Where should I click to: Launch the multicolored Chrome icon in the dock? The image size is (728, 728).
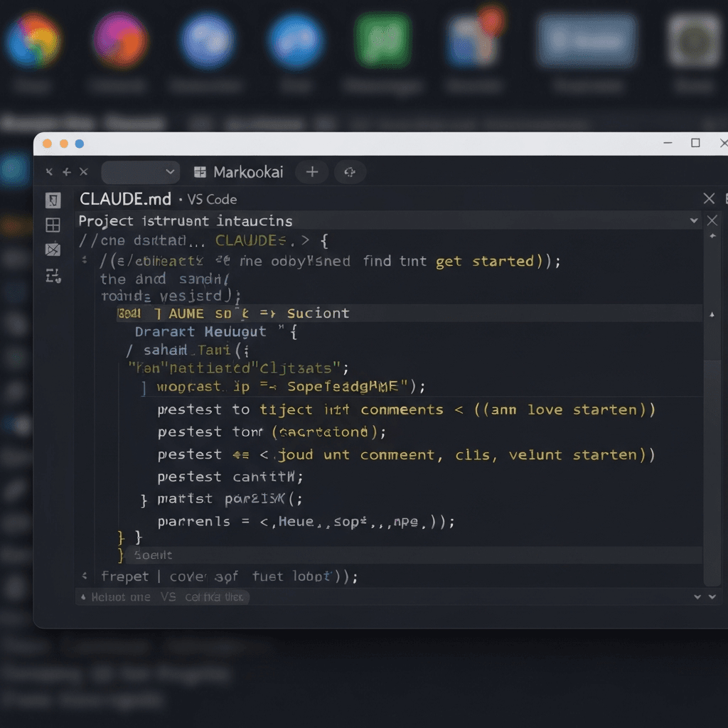pyautogui.click(x=33, y=40)
